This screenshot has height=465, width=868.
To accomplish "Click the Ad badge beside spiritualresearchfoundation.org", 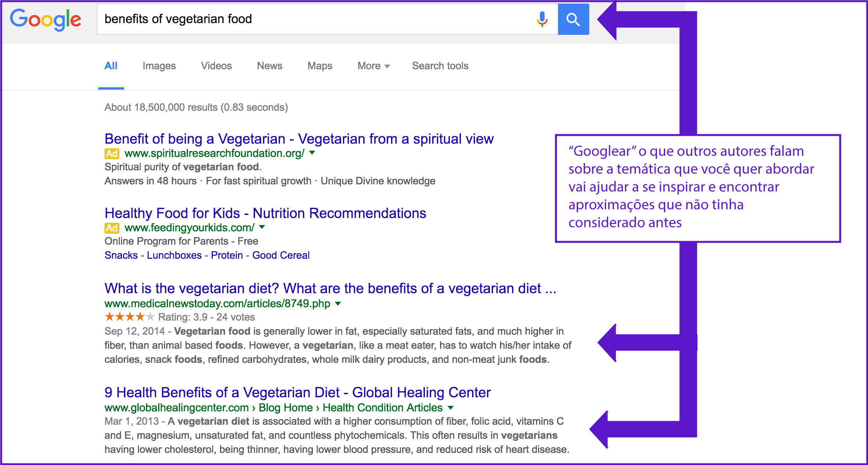I will point(112,153).
